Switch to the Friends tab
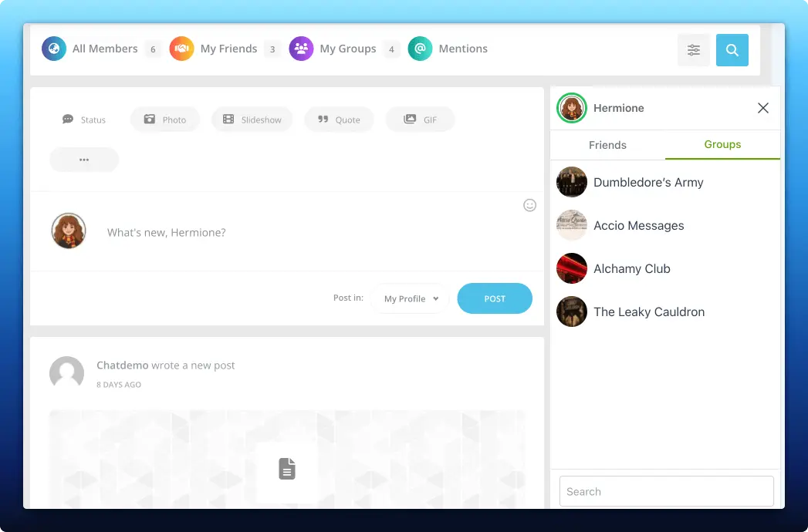Screen dimensions: 808x532 coord(607,145)
